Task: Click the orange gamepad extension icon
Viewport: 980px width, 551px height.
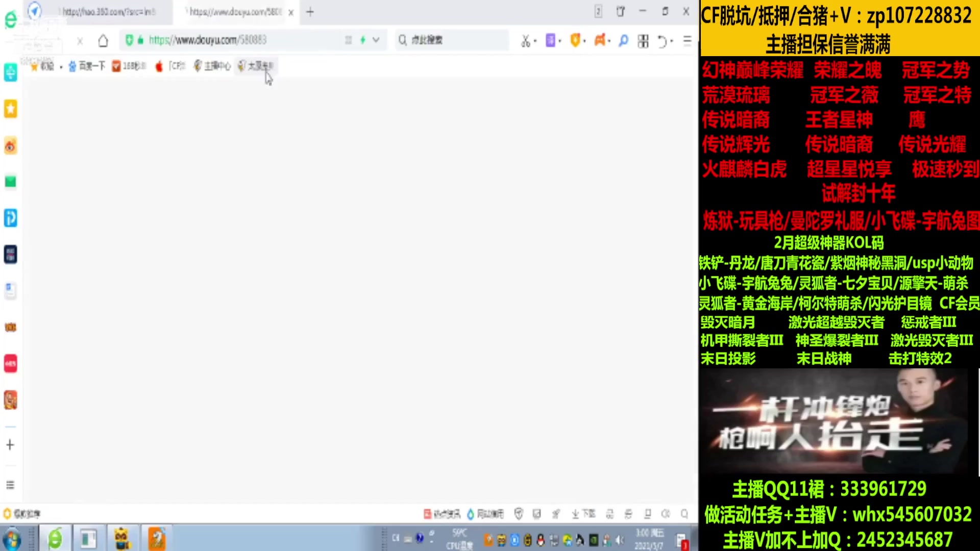Action: click(600, 40)
